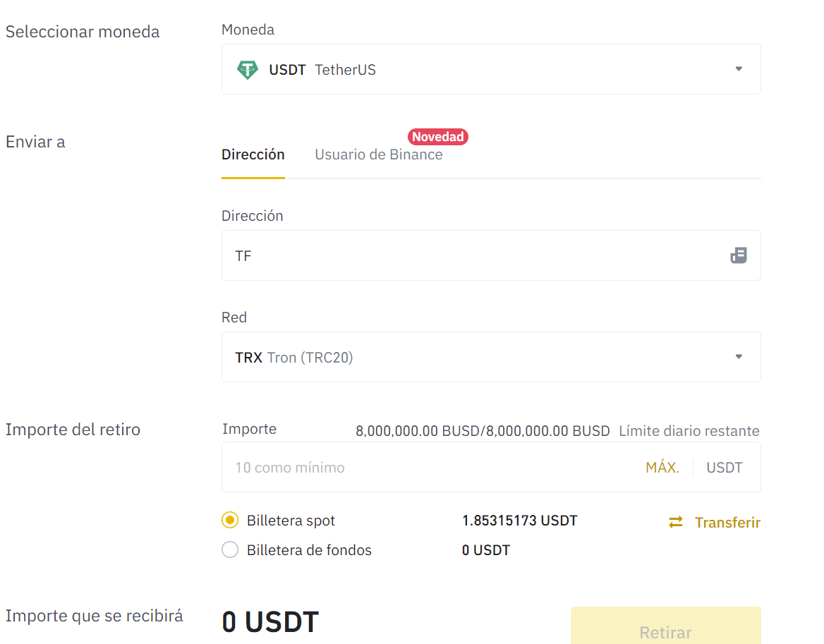Image resolution: width=824 pixels, height=644 pixels.
Task: Switch to the Dirección tab
Action: (x=253, y=154)
